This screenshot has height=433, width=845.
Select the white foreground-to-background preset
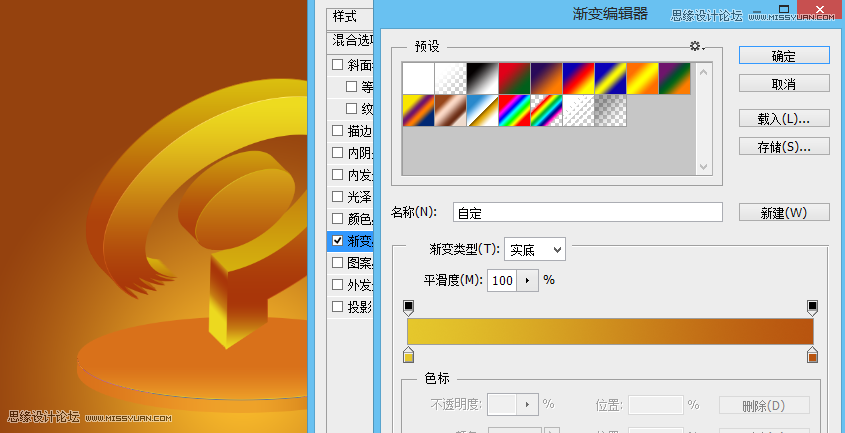418,79
